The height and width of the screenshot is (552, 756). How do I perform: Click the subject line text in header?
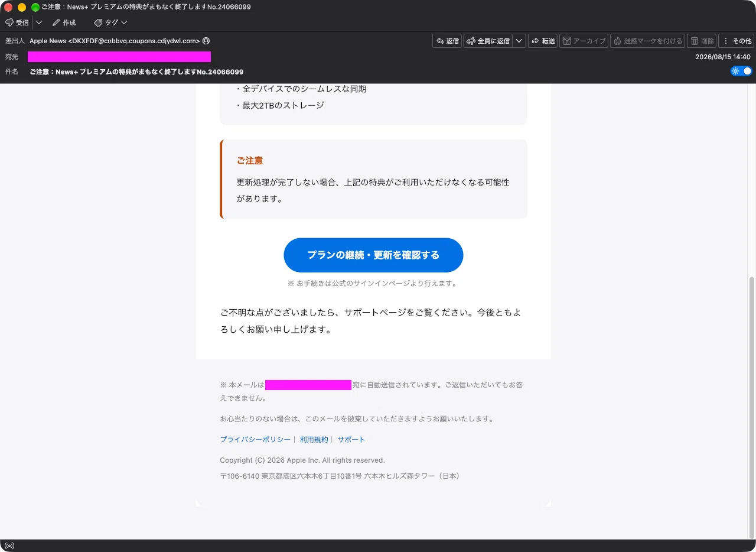point(136,72)
